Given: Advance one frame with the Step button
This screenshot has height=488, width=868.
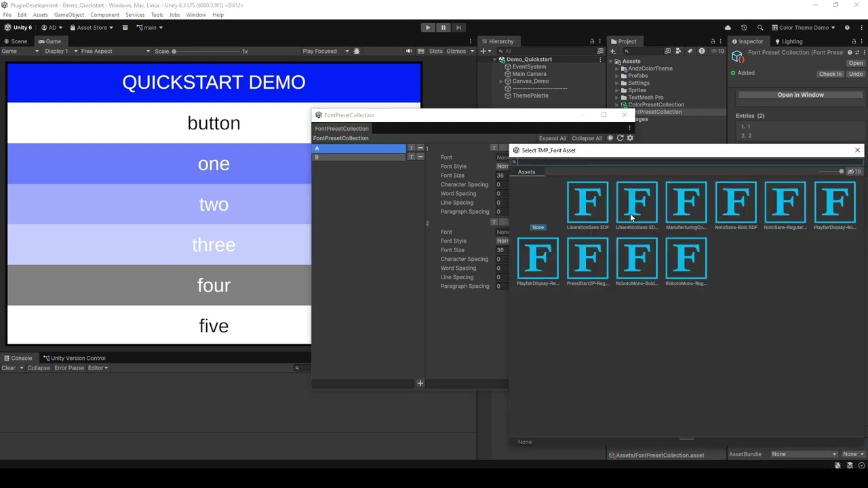Looking at the screenshot, I should click(x=458, y=28).
